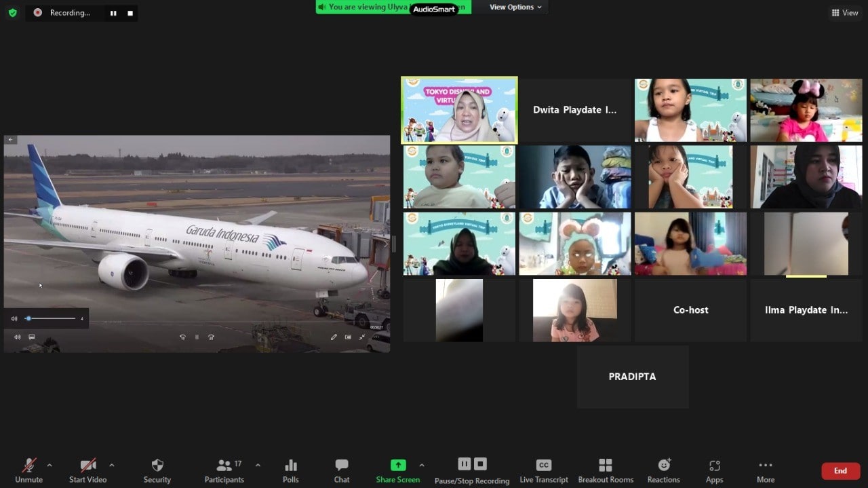Viewport: 868px width, 488px height.
Task: Click the pencil edit icon in the player
Action: [x=334, y=337]
